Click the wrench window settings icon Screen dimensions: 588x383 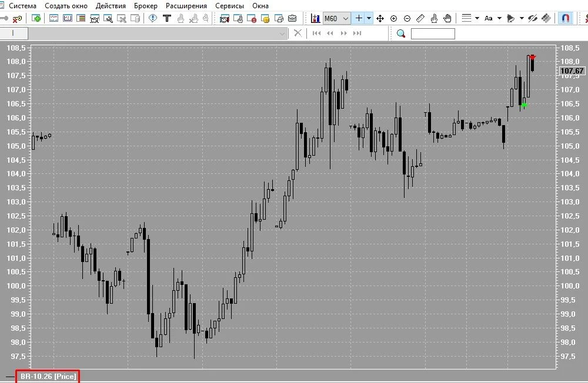tap(108, 18)
